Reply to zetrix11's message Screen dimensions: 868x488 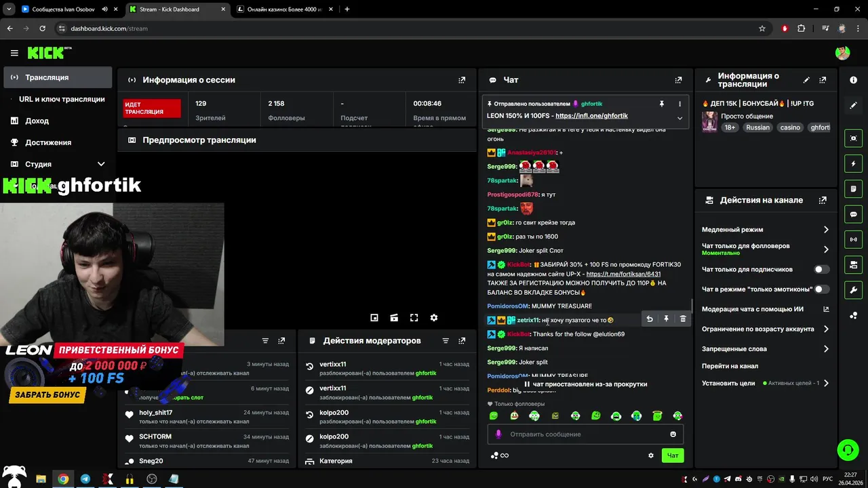click(x=650, y=319)
